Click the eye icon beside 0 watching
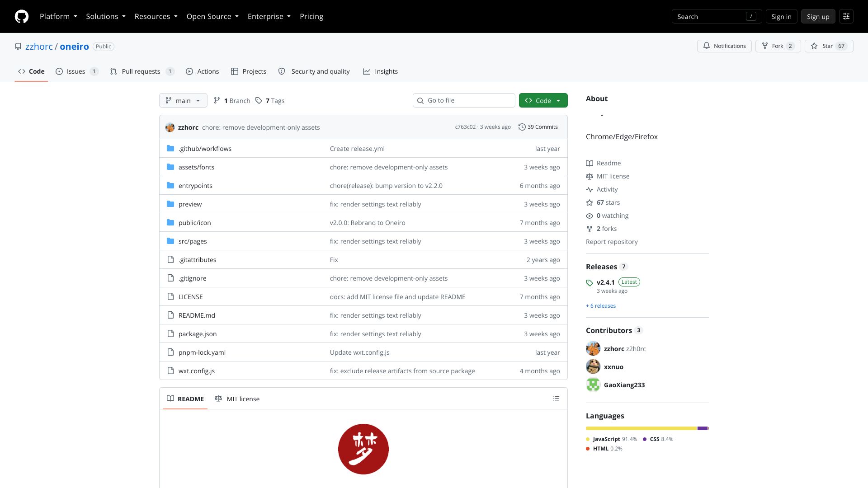Image resolution: width=868 pixels, height=488 pixels. pyautogui.click(x=590, y=216)
